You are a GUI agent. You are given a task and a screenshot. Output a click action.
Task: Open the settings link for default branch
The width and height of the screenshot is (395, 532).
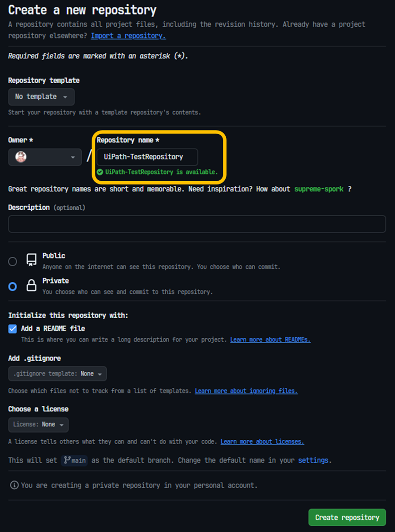313,460
